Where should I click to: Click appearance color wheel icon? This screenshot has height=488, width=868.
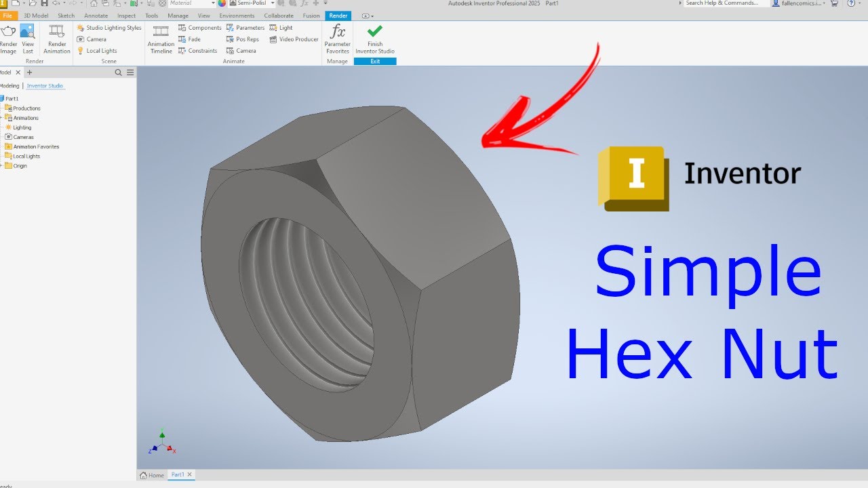click(x=222, y=3)
